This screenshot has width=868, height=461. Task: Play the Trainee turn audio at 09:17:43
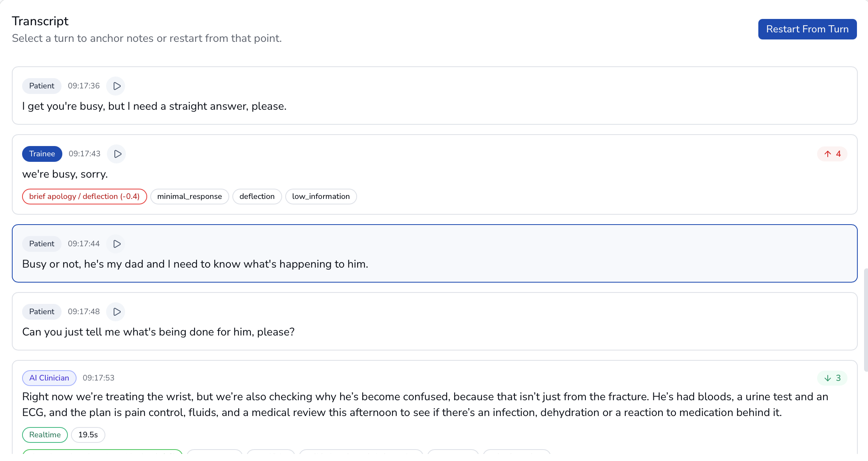pyautogui.click(x=117, y=154)
